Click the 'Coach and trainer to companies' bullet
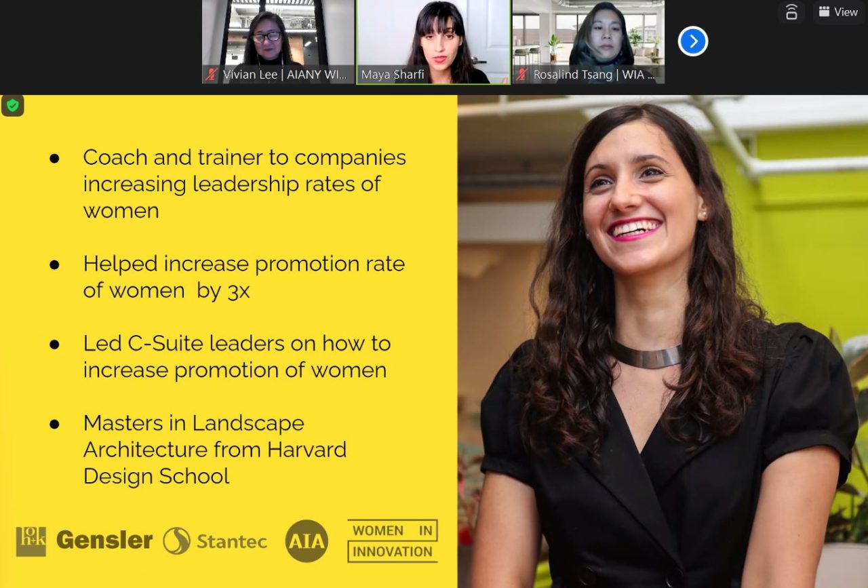The width and height of the screenshot is (868, 588). pyautogui.click(x=244, y=183)
